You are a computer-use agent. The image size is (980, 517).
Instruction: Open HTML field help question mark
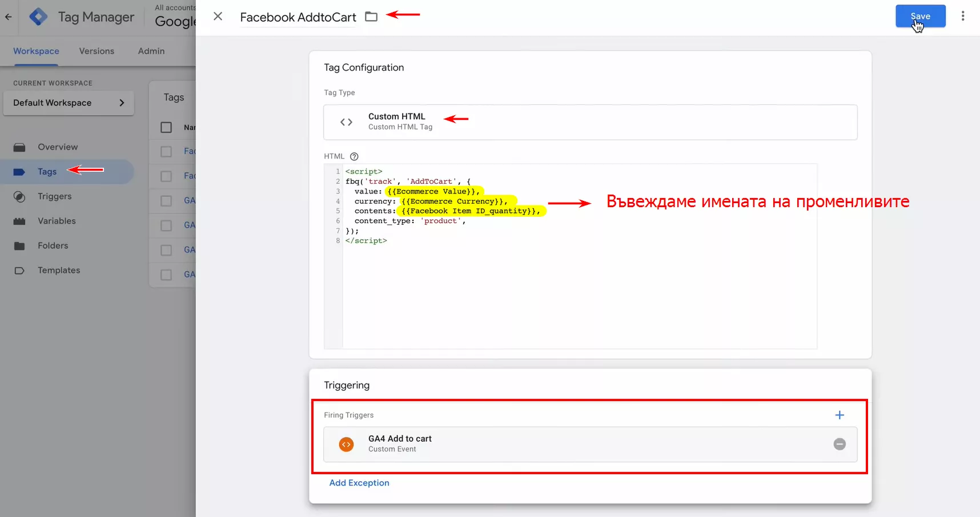tap(354, 156)
